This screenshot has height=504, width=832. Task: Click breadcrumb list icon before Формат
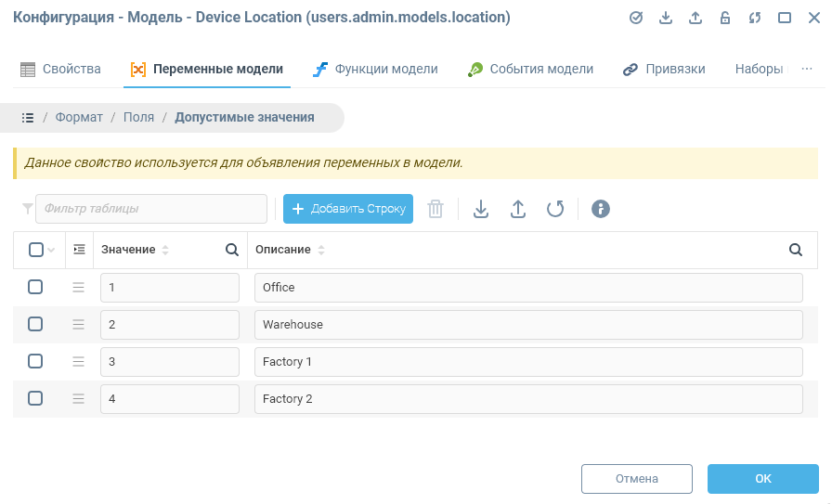pos(28,118)
